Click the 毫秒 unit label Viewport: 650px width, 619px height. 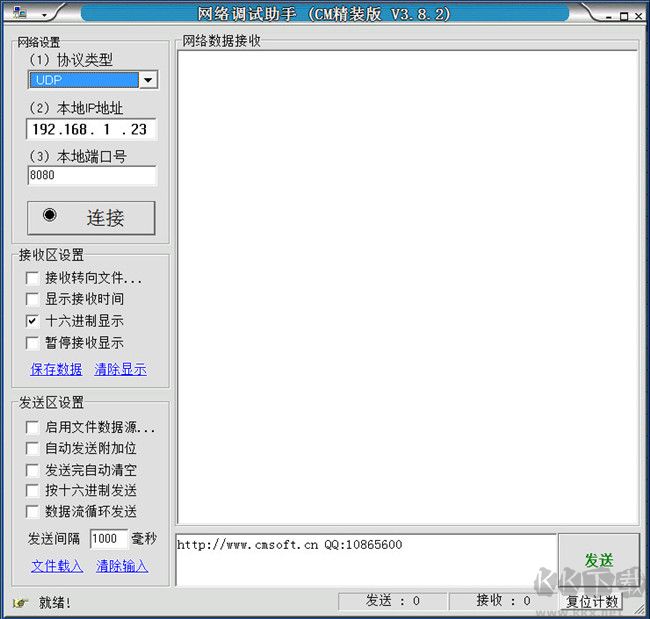coord(144,539)
